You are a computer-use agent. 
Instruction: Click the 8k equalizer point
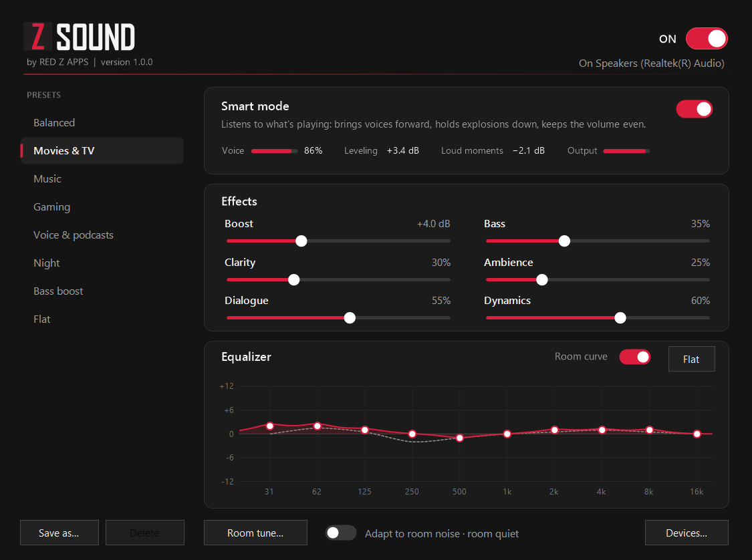(649, 430)
